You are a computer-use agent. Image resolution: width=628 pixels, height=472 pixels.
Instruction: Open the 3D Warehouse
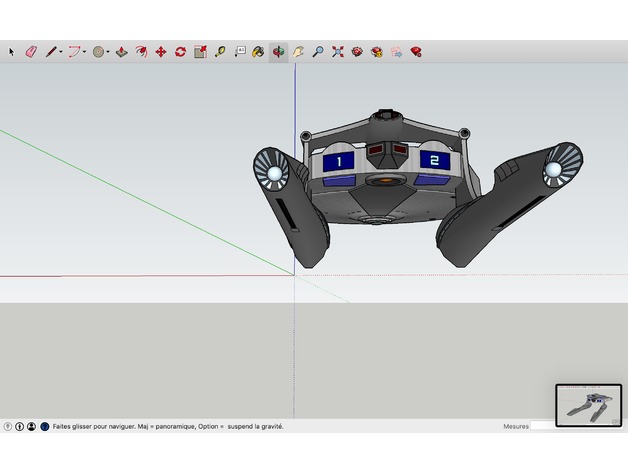357,51
